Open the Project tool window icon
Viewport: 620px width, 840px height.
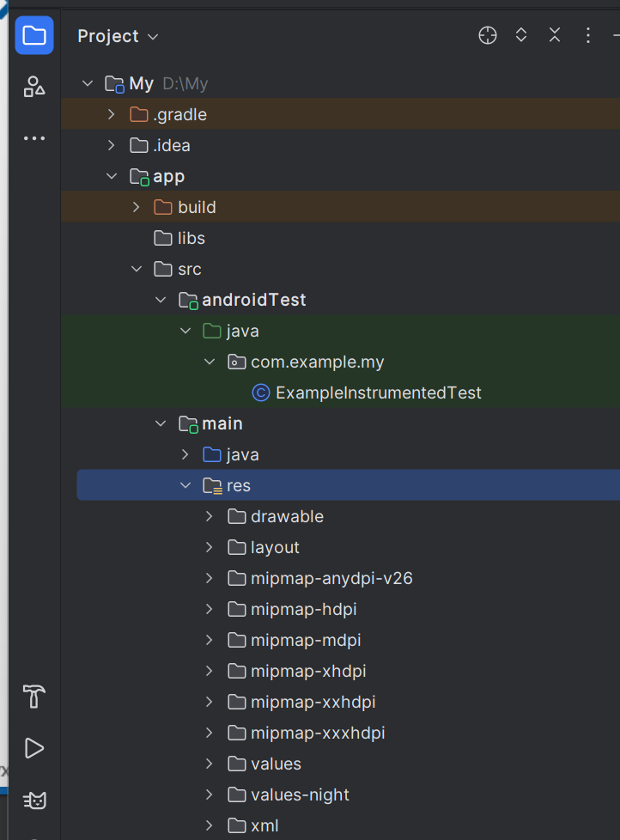tap(34, 35)
